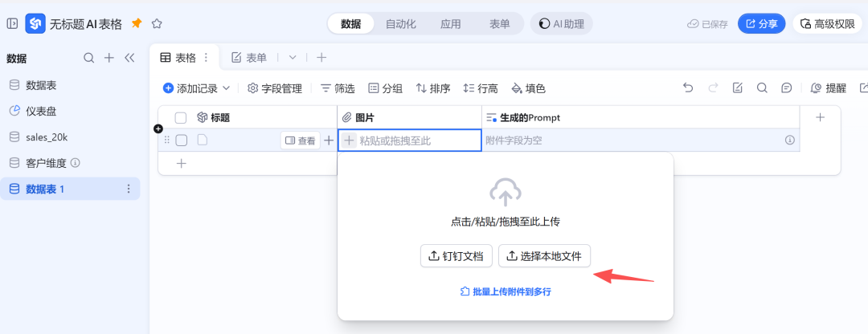Open 字段管理 settings
The height and width of the screenshot is (334, 868).
click(x=275, y=88)
